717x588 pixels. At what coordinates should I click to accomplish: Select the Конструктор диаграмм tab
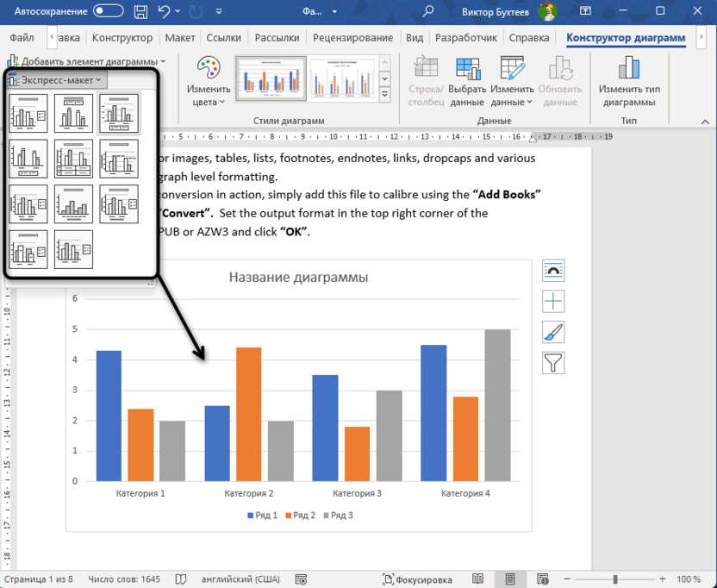point(626,38)
